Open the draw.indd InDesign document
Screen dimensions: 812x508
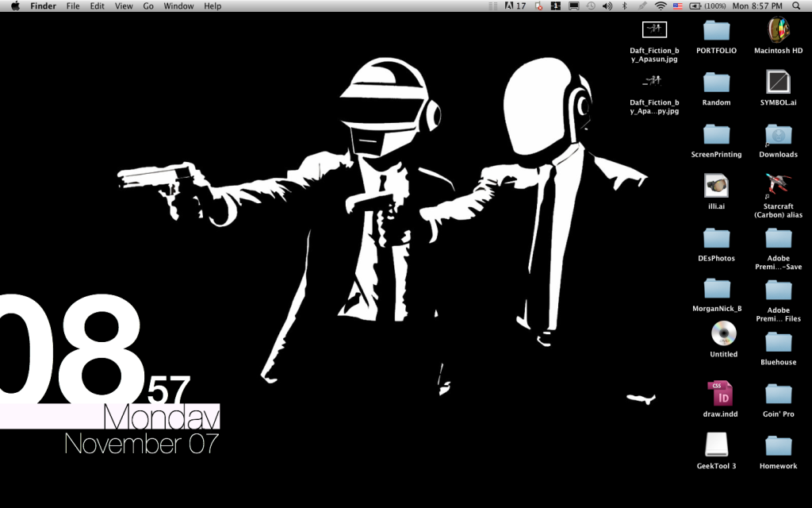[720, 394]
